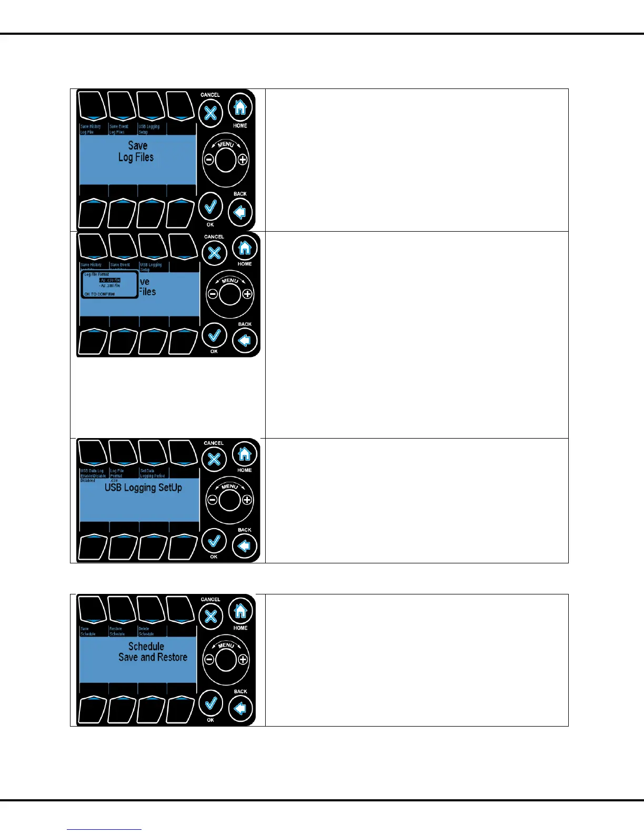Click plus button on USB Logging SetUp panel
Image resolution: width=644 pixels, height=834 pixels.
pos(247,500)
